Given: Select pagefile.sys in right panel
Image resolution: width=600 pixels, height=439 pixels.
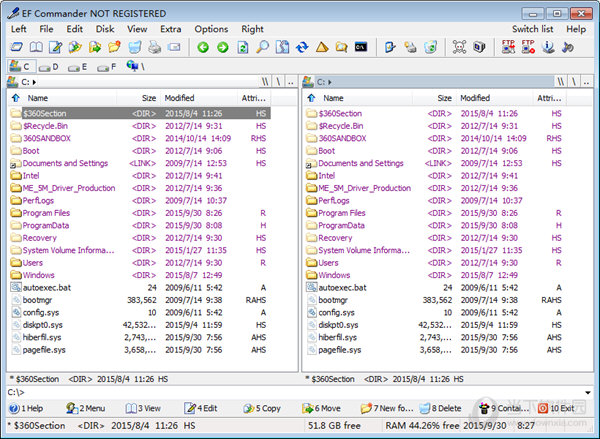Looking at the screenshot, I should tap(435, 350).
